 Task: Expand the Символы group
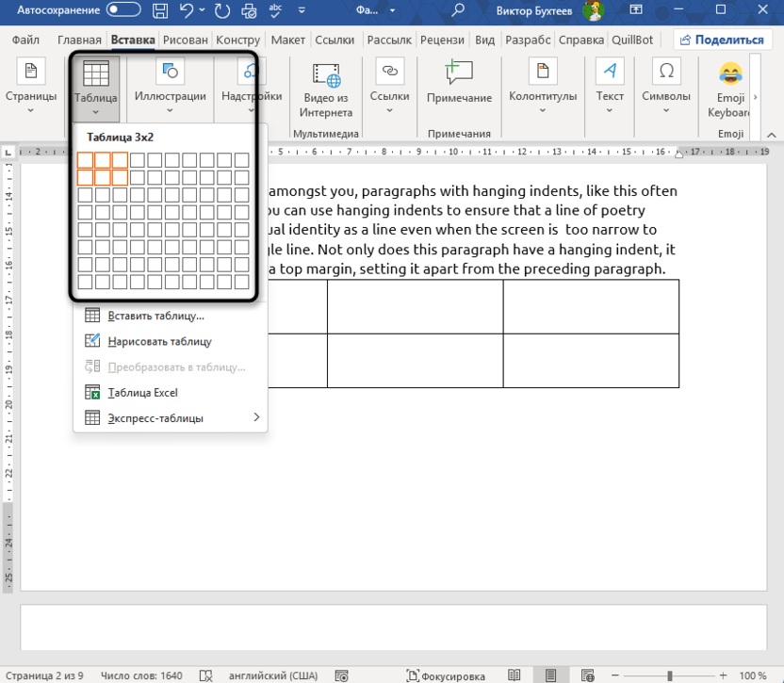(666, 86)
